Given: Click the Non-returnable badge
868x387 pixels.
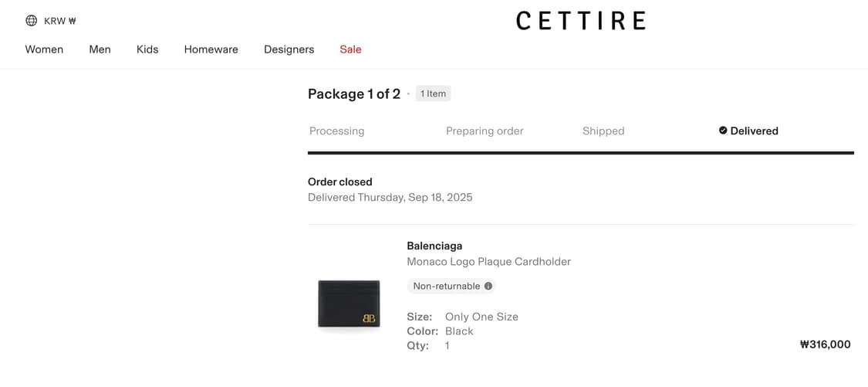Looking at the screenshot, I should [447, 286].
